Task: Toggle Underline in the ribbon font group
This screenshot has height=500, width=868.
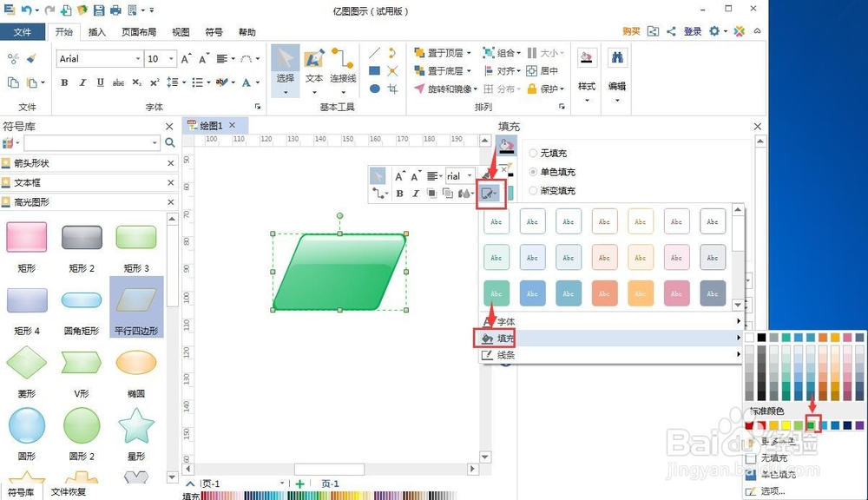Action: click(x=100, y=82)
